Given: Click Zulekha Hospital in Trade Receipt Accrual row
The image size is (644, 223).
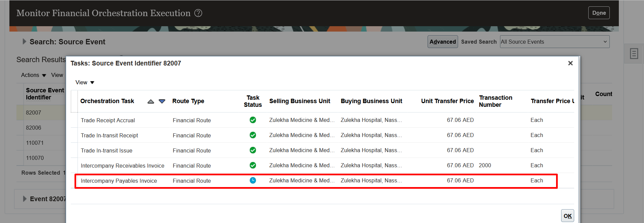Looking at the screenshot, I should [x=371, y=120].
